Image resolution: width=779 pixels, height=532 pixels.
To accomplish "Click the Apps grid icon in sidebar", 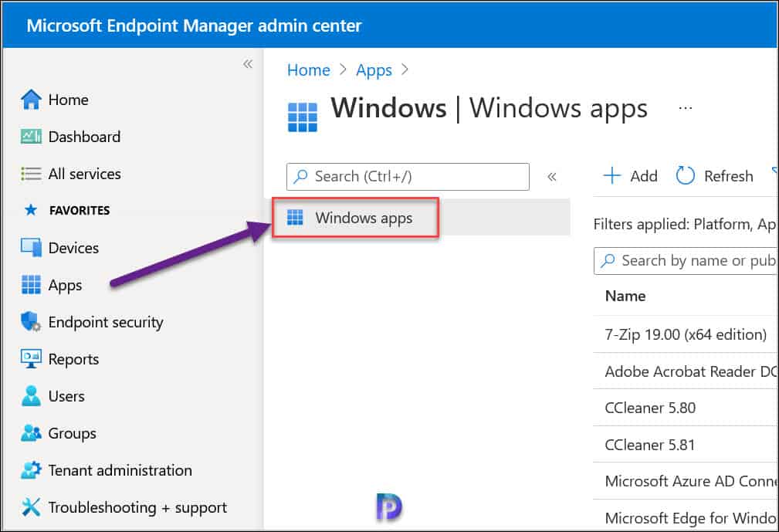I will pos(31,285).
